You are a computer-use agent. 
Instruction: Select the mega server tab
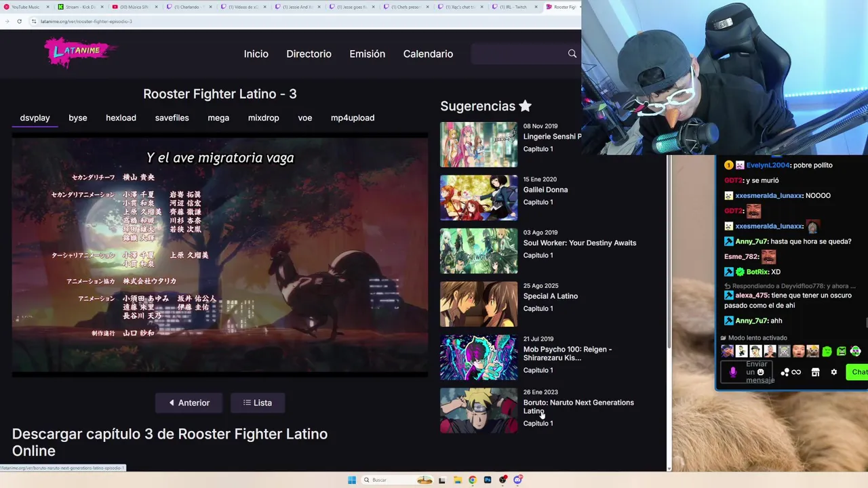(218, 118)
